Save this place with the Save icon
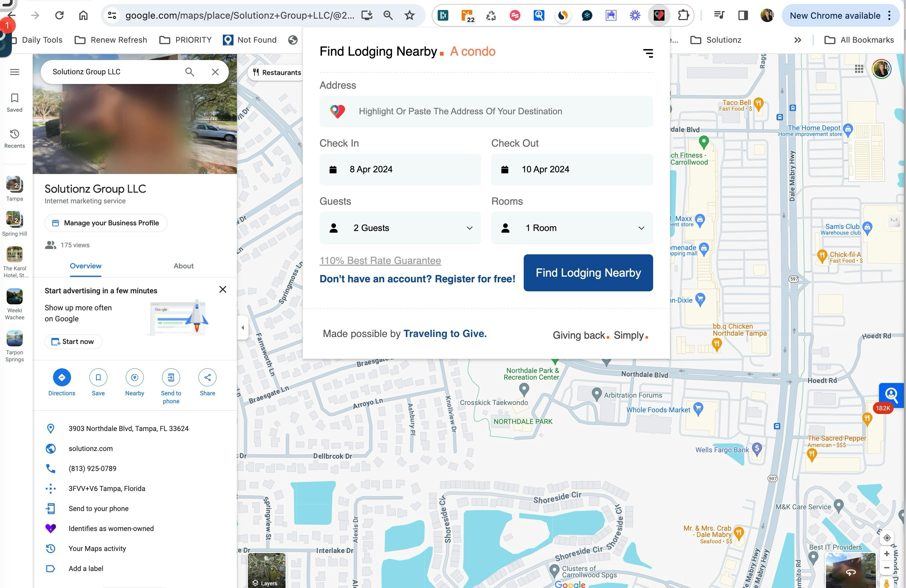 tap(98, 377)
